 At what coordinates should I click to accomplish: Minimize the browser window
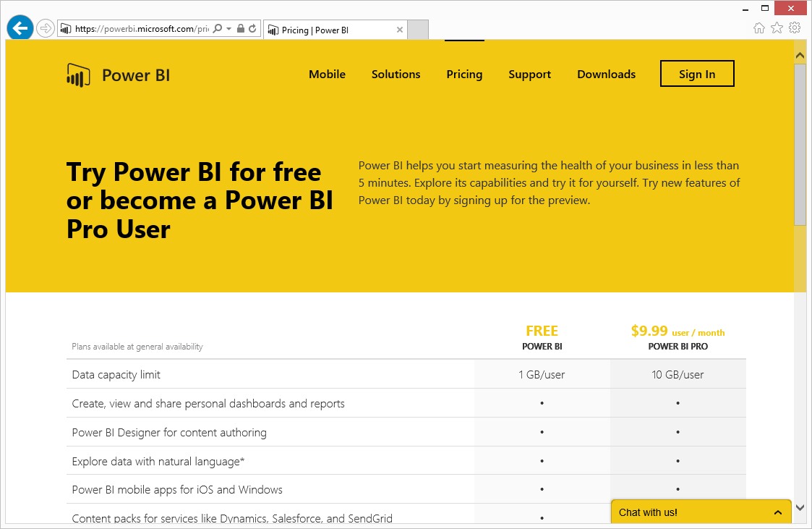(x=745, y=9)
